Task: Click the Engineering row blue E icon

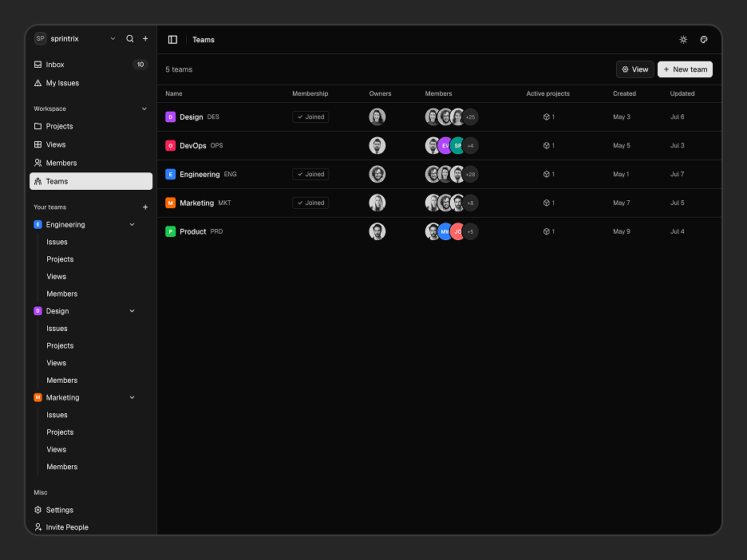Action: pyautogui.click(x=171, y=174)
